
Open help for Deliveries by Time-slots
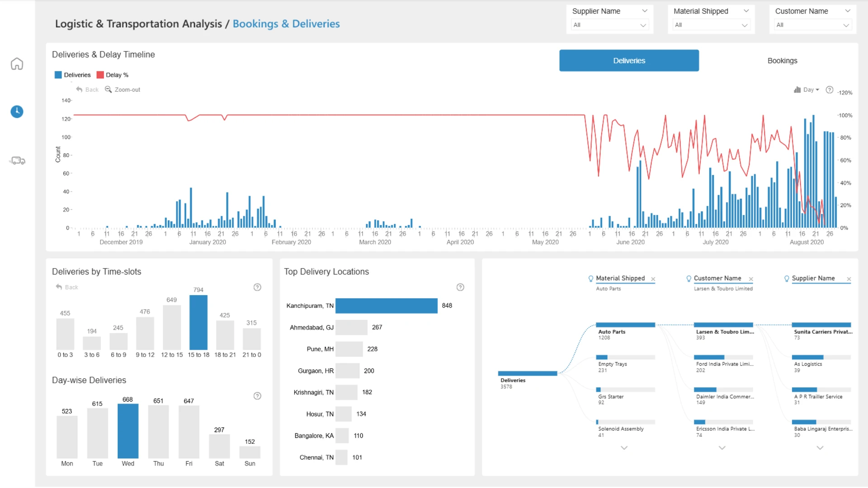(x=257, y=287)
